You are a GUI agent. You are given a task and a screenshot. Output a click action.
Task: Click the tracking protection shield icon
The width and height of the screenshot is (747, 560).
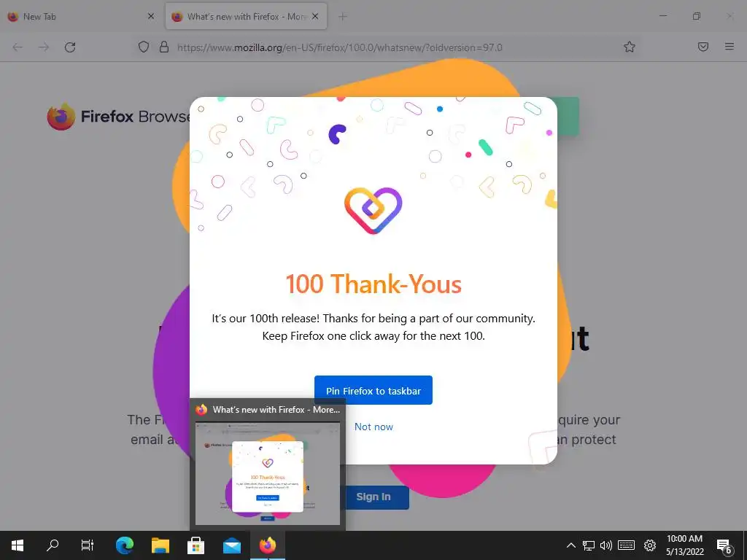click(144, 47)
